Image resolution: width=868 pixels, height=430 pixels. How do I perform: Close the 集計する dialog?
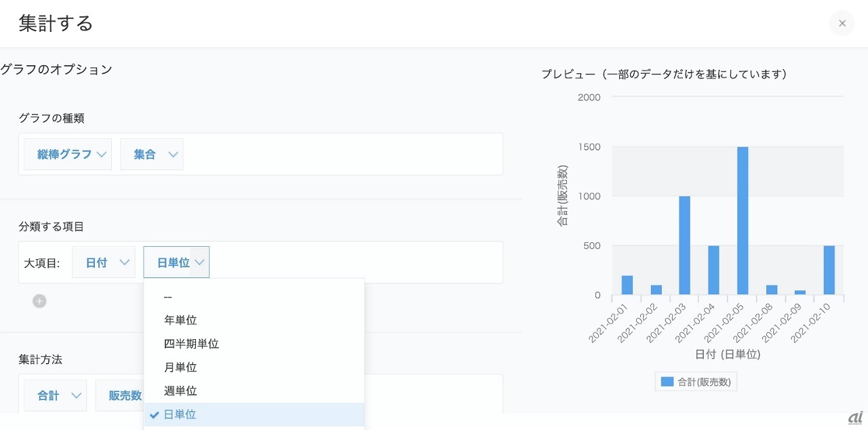click(842, 24)
